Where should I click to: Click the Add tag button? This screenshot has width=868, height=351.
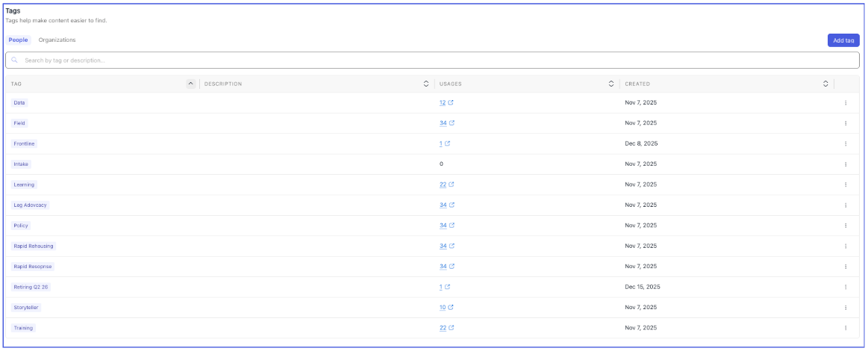click(x=843, y=40)
